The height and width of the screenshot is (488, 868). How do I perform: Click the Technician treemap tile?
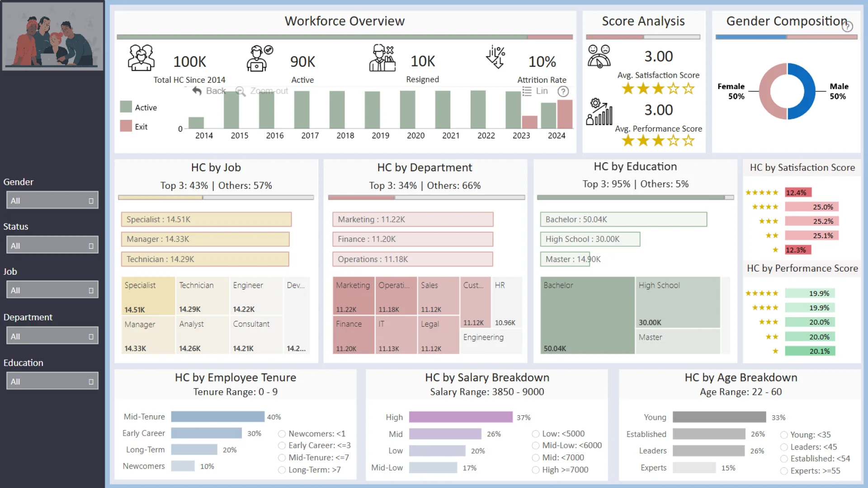tap(202, 296)
